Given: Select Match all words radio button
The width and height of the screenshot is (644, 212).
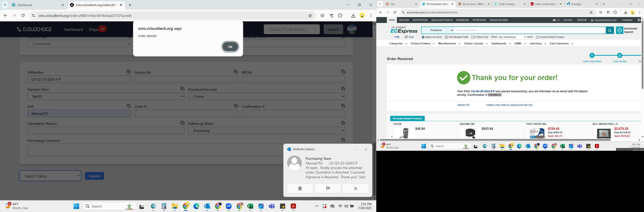Looking at the screenshot, I should pyautogui.click(x=423, y=37).
